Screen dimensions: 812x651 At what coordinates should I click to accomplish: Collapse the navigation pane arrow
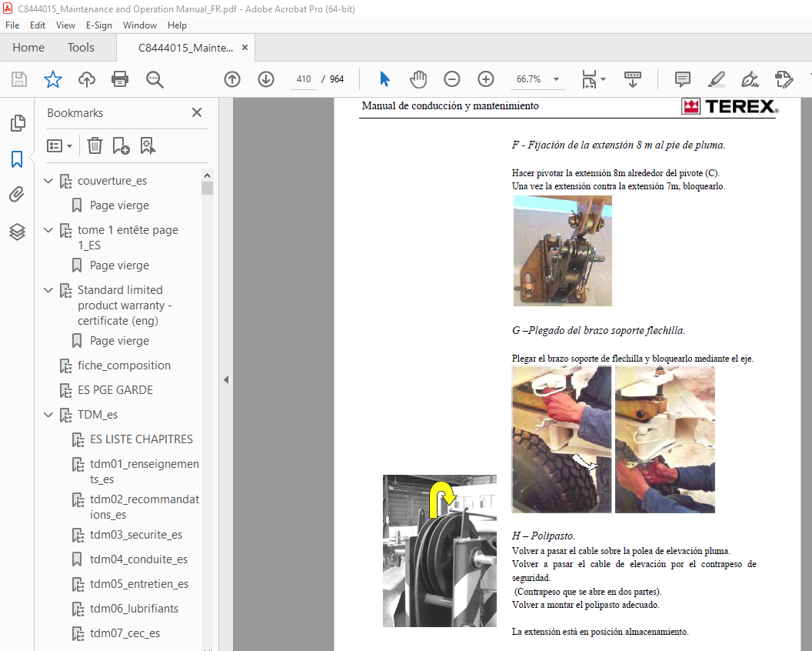pos(226,380)
